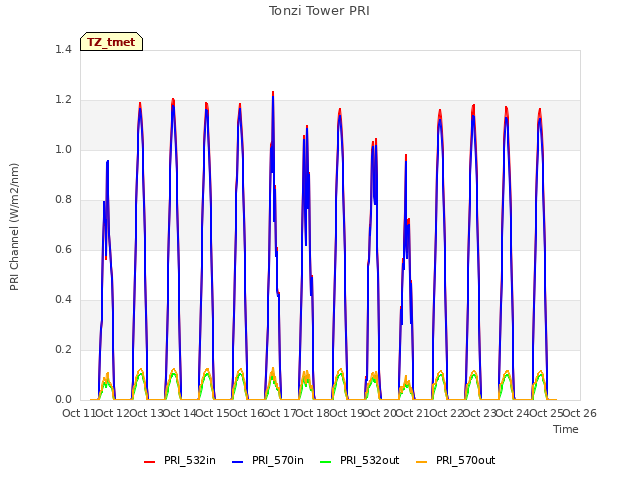Toggle the PRI_570in legend entry
Viewport: 640px width, 480px height.
click(268, 460)
